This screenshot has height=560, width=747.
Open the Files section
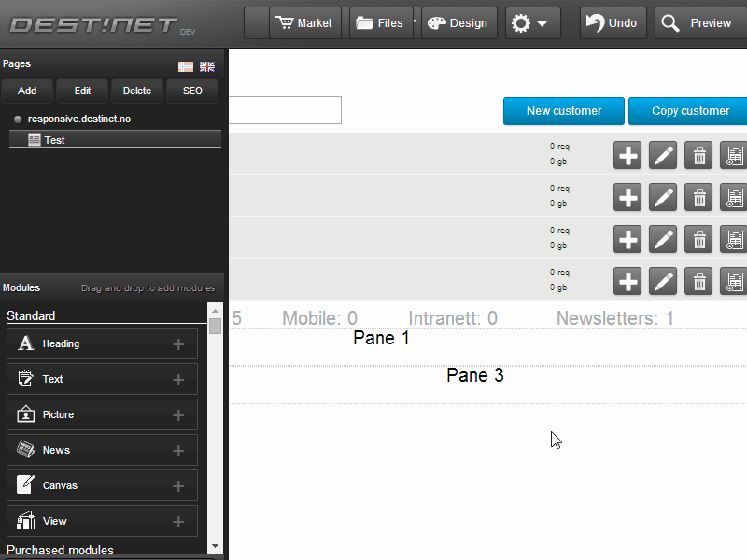pyautogui.click(x=381, y=22)
